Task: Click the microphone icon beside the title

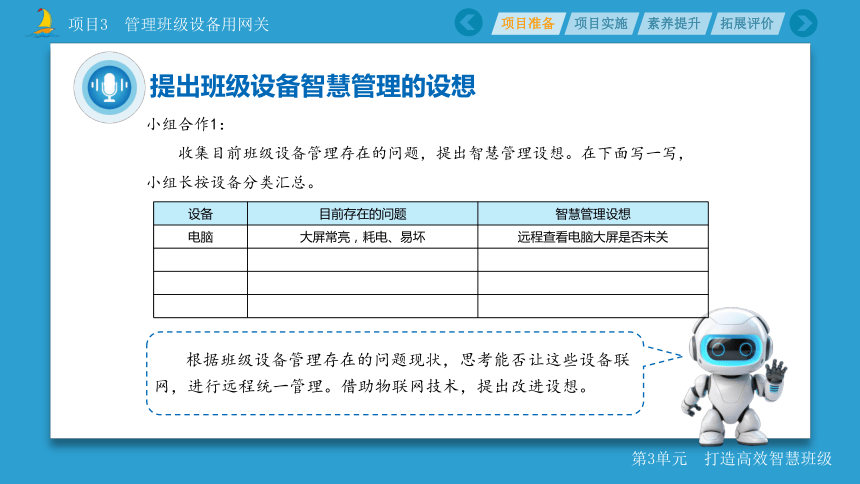Action: point(109,87)
